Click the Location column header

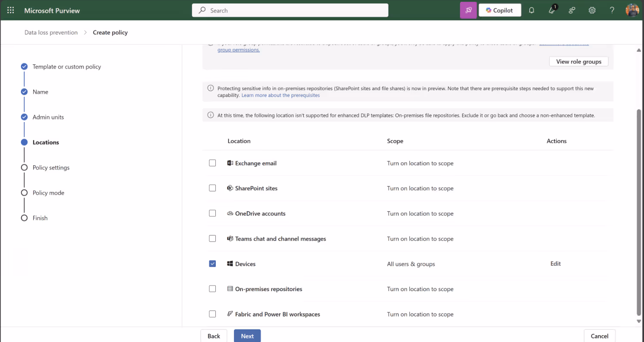[x=239, y=141]
